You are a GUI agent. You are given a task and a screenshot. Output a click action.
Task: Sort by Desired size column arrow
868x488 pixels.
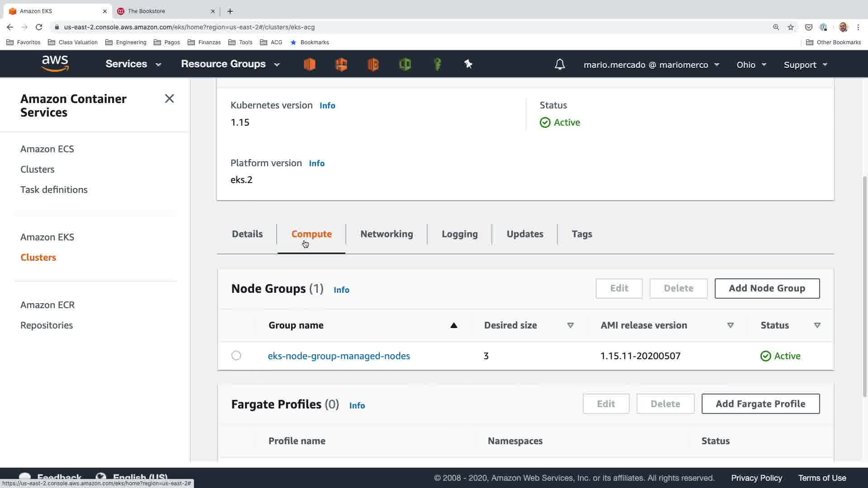570,325
